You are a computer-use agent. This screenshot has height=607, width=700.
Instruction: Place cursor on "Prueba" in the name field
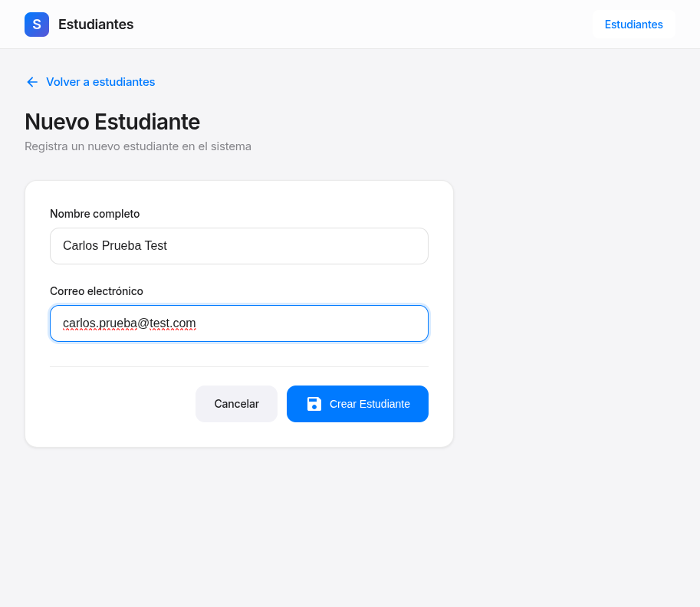122,246
